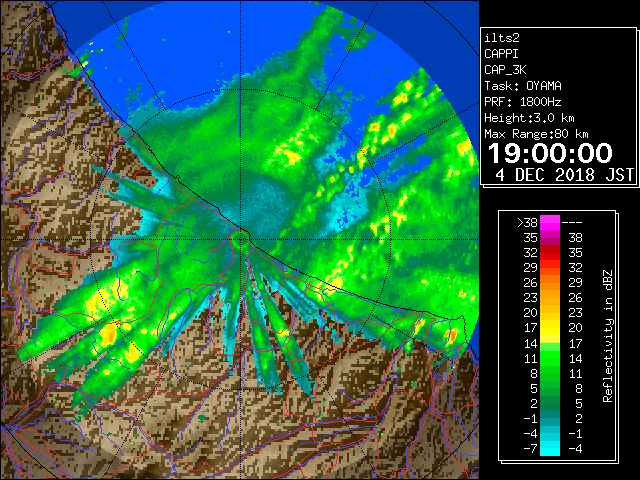This screenshot has height=480, width=640.
Task: Click the '-7' legend value
Action: click(x=530, y=449)
